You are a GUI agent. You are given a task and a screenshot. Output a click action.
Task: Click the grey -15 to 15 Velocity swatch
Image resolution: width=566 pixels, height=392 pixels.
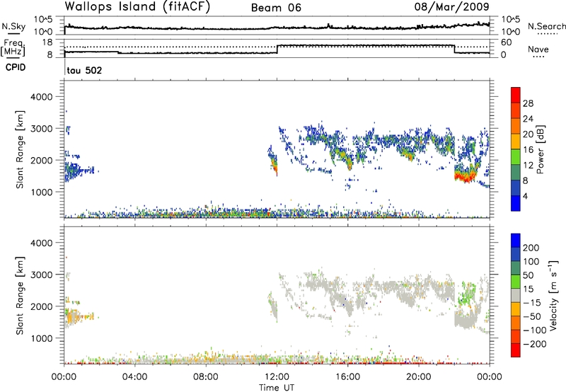point(516,296)
